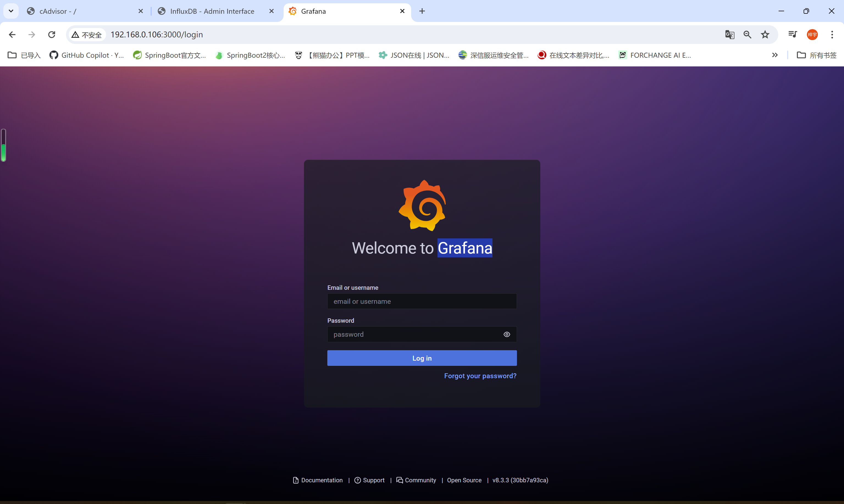Open the FORCHANGE AI bookmark
Screen dimensions: 844x504
pyautogui.click(x=655, y=55)
